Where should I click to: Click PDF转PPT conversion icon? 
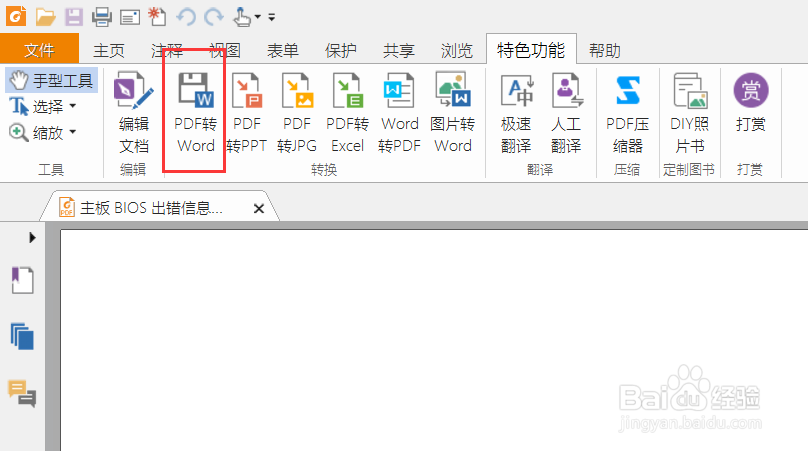247,112
